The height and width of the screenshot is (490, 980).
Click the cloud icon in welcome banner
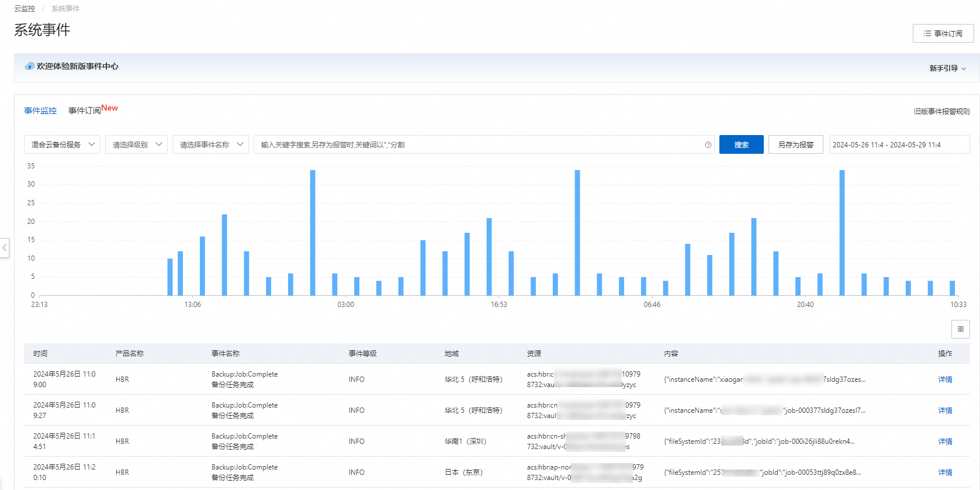click(x=29, y=67)
